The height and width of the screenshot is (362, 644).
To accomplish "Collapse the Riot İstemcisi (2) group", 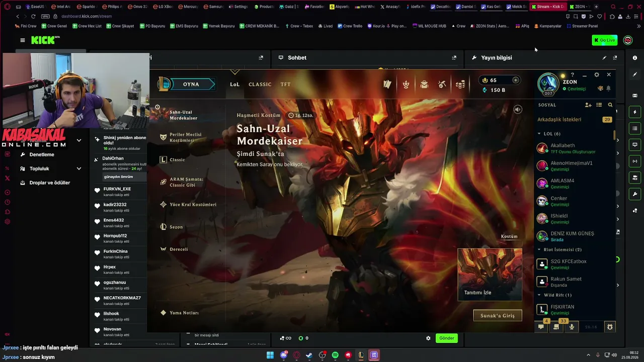I will click(x=559, y=249).
